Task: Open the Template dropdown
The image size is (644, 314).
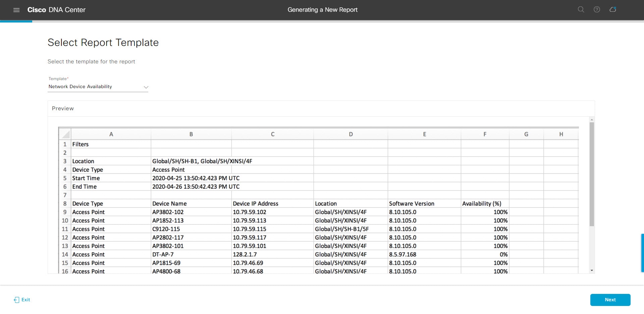Action: [98, 86]
